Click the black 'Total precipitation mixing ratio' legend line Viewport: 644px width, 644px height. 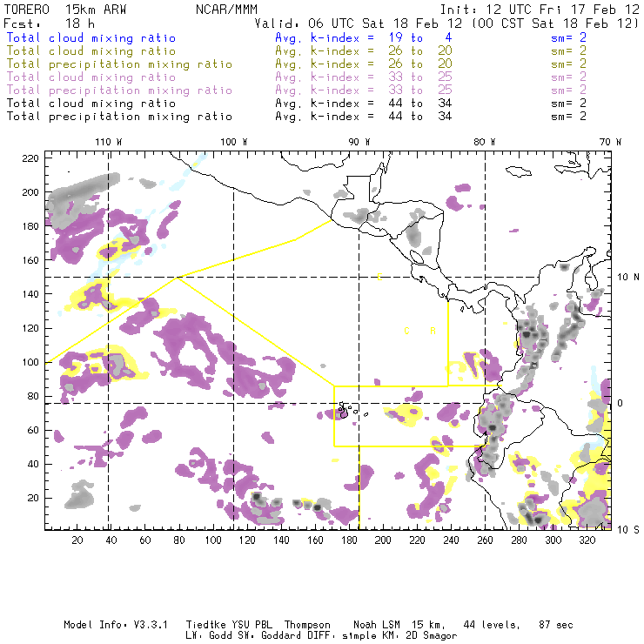click(119, 117)
